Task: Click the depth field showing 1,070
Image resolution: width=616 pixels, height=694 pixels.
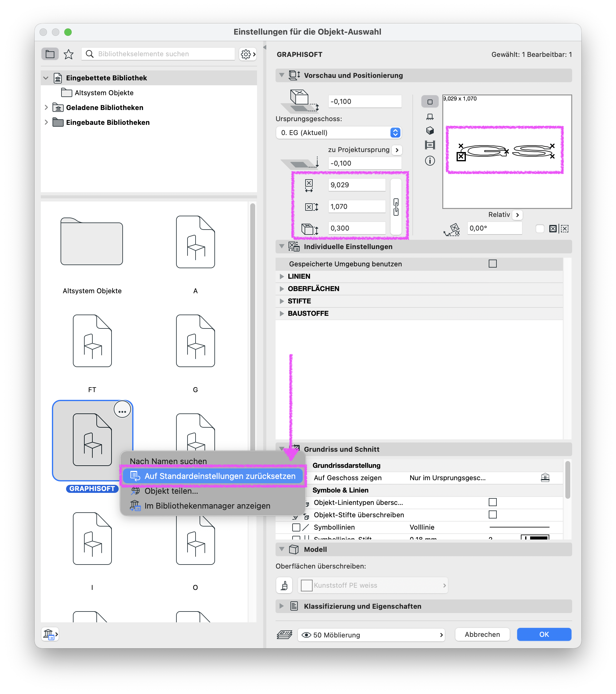Action: pos(357,206)
